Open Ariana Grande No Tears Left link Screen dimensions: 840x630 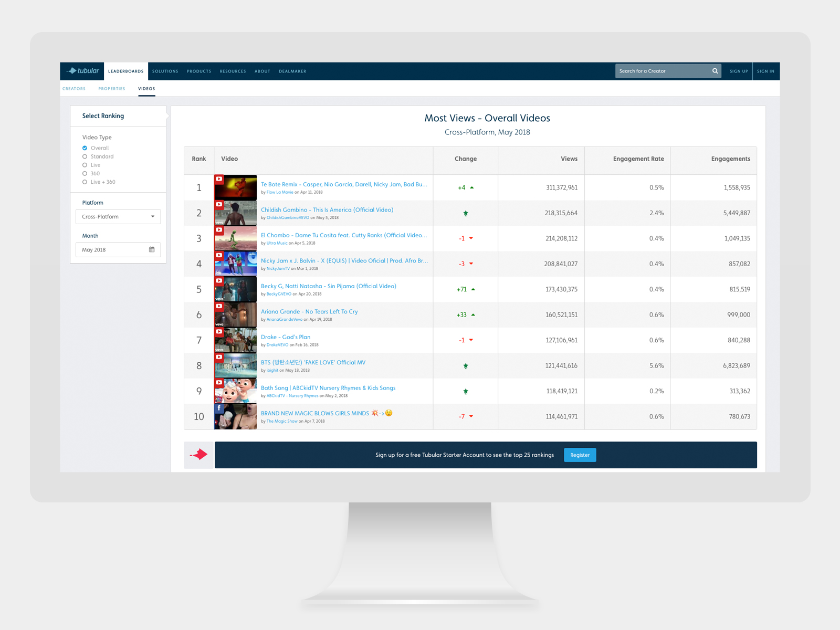tap(309, 311)
